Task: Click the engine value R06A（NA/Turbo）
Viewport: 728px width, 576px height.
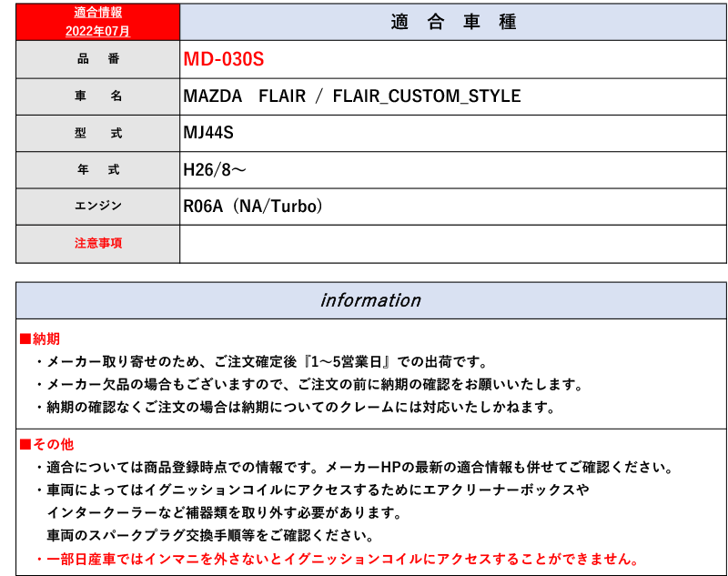Action: [254, 206]
